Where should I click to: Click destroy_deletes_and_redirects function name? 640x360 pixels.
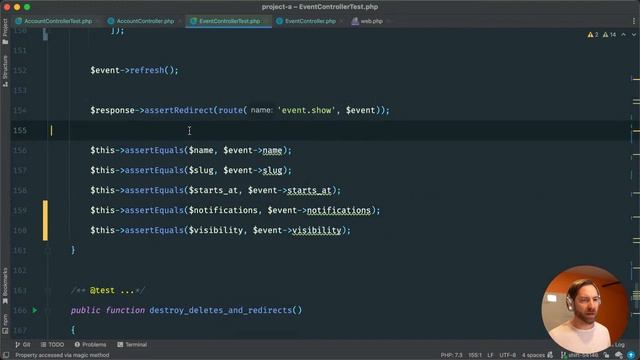tap(220, 310)
